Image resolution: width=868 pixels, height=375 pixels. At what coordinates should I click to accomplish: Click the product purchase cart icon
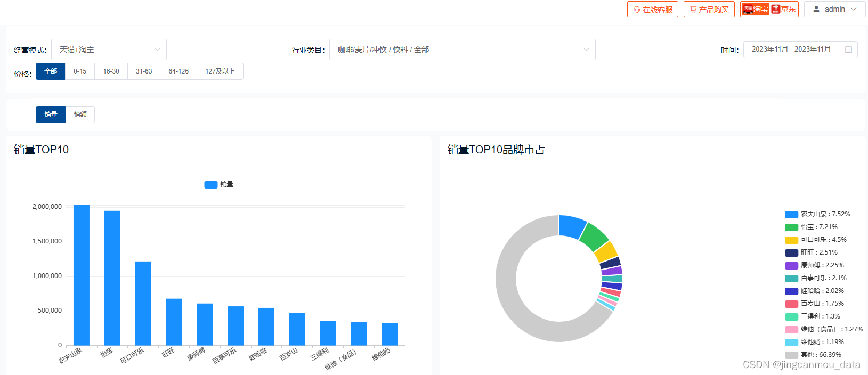click(693, 10)
